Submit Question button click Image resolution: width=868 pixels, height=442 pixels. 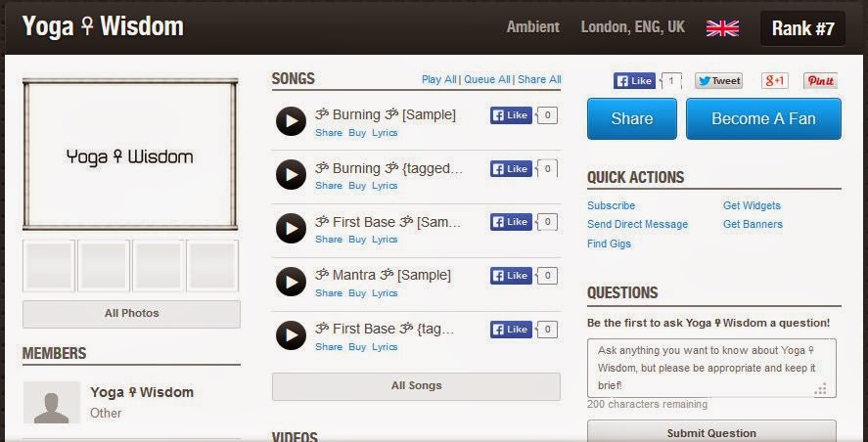click(x=711, y=432)
